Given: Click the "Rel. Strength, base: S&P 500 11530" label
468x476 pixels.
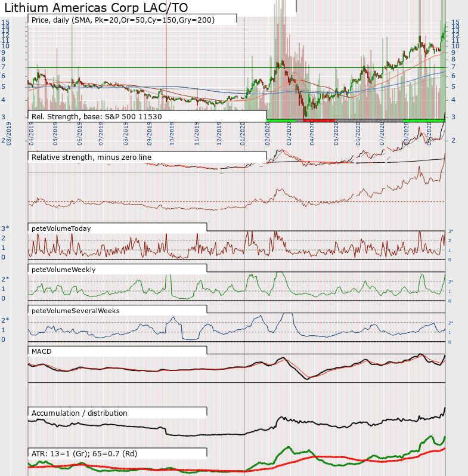Looking at the screenshot, I should coord(97,116).
